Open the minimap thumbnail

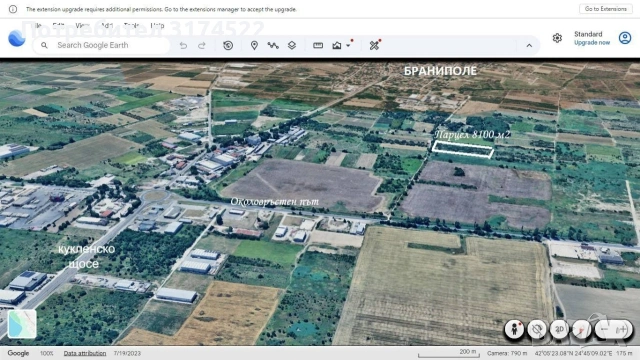click(x=22, y=324)
